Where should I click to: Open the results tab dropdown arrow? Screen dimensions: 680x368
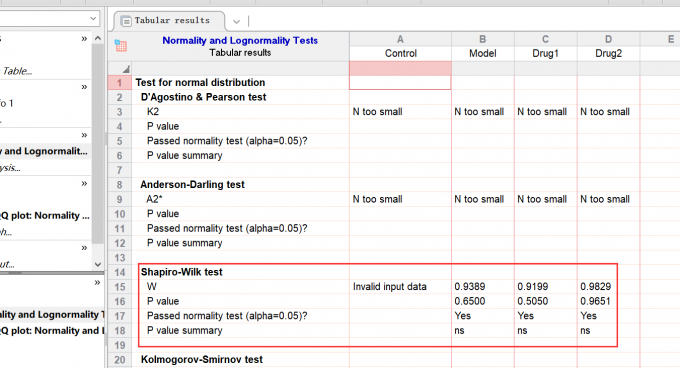click(236, 21)
